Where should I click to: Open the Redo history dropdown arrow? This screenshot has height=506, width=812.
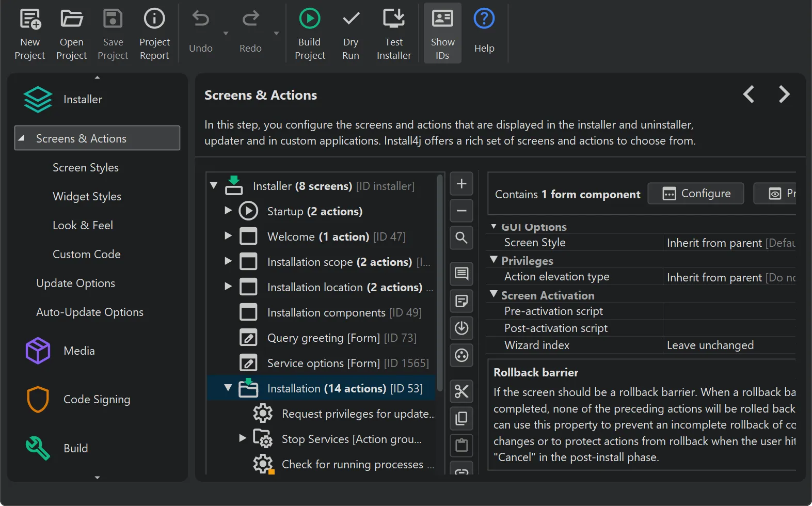point(276,34)
